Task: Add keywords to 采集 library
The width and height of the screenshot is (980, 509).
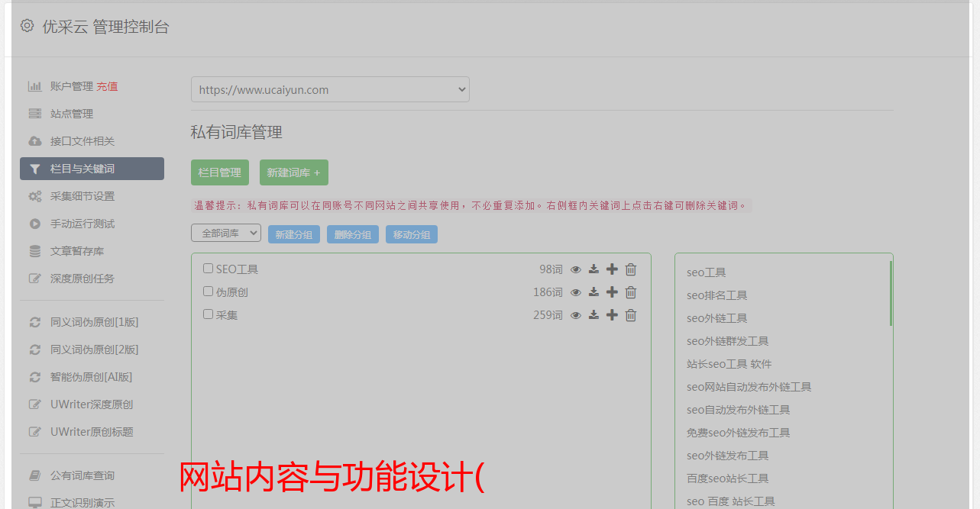Action: pyautogui.click(x=612, y=315)
